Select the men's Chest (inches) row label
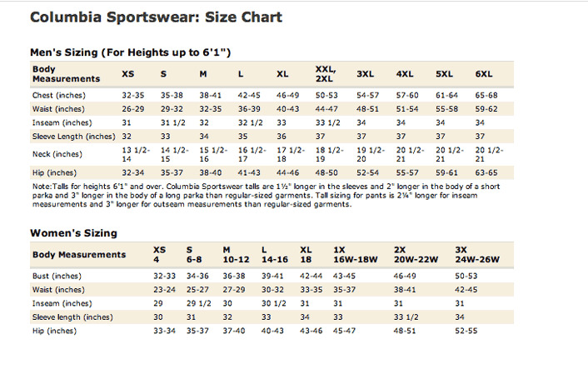The height and width of the screenshot is (389, 588). (59, 95)
